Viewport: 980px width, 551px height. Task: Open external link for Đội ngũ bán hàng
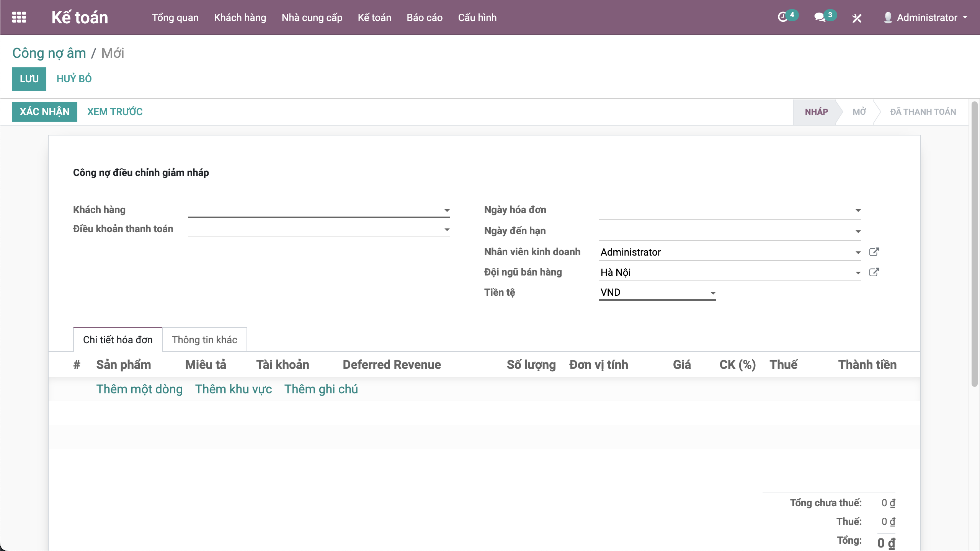tap(874, 272)
